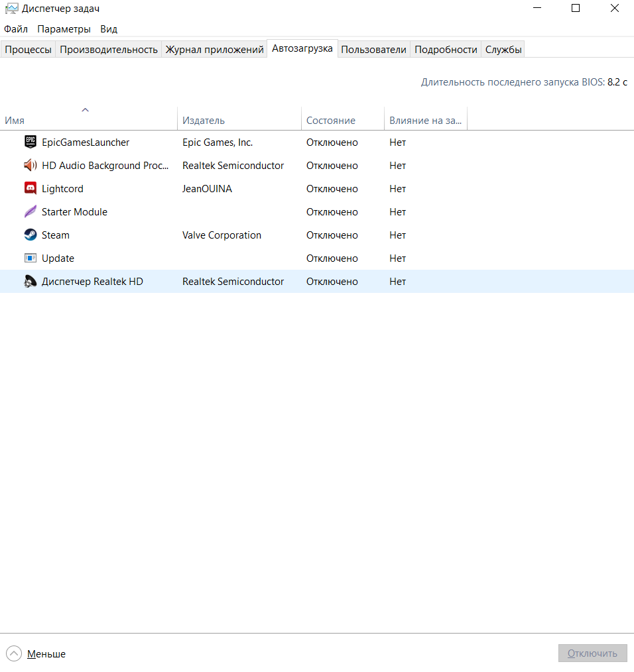Viewport: 634px width, 672px height.
Task: Sort by the Имя column header
Action: pyautogui.click(x=88, y=118)
